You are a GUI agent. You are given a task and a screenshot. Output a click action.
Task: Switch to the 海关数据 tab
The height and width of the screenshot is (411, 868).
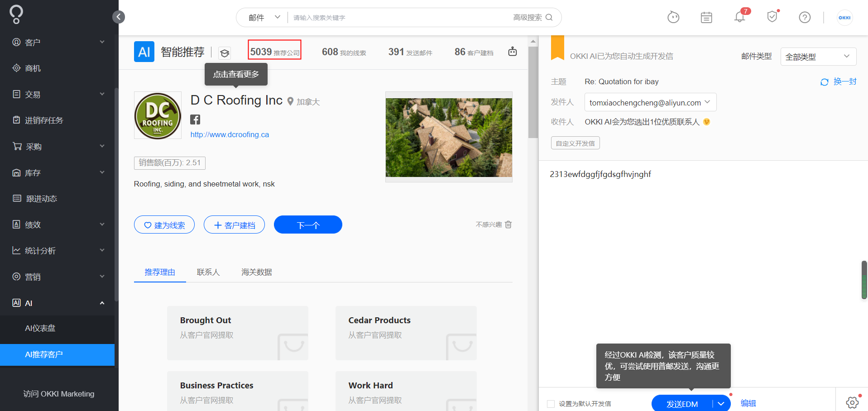pyautogui.click(x=256, y=272)
